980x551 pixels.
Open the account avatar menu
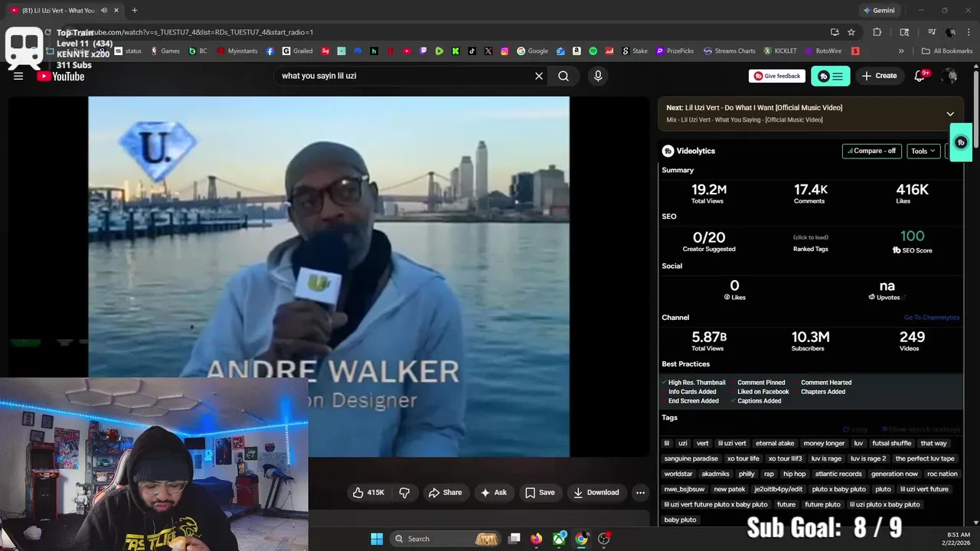click(x=950, y=76)
